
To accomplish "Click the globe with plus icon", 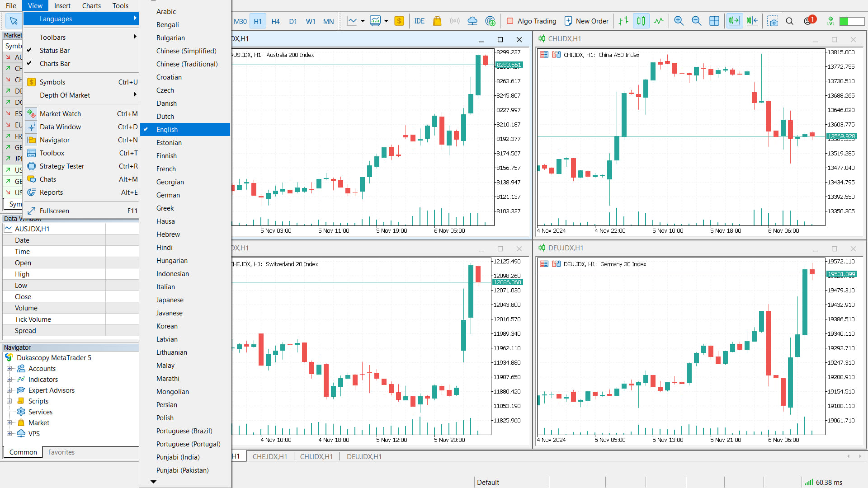I will (x=490, y=21).
